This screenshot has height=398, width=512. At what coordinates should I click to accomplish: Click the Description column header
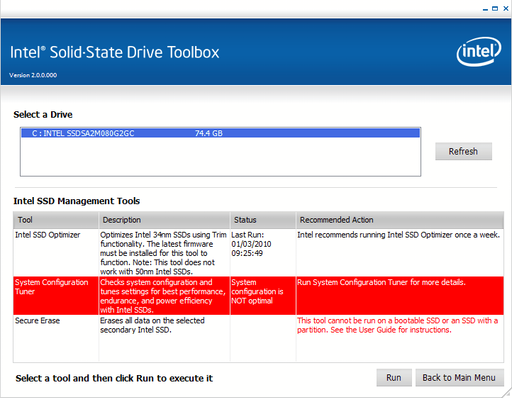click(164, 220)
